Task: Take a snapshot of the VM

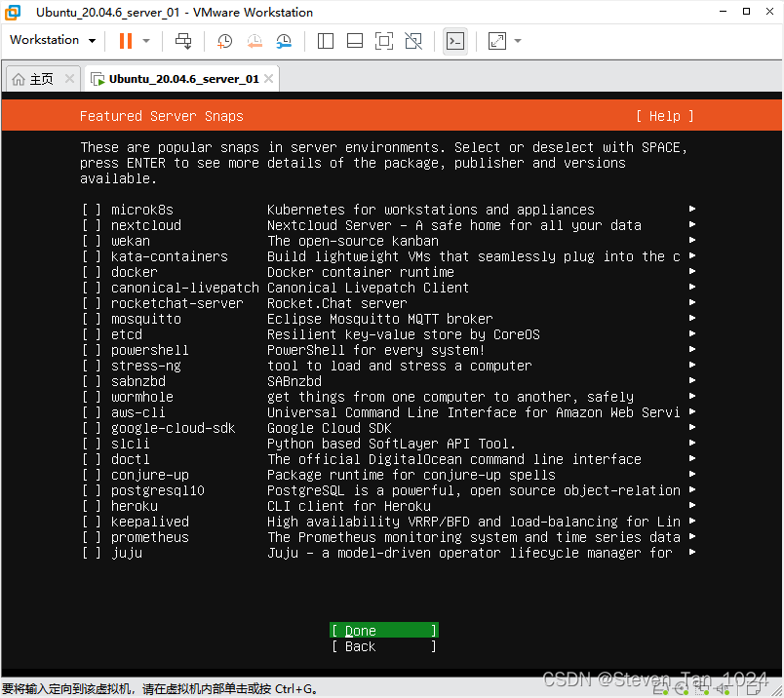Action: tap(224, 41)
